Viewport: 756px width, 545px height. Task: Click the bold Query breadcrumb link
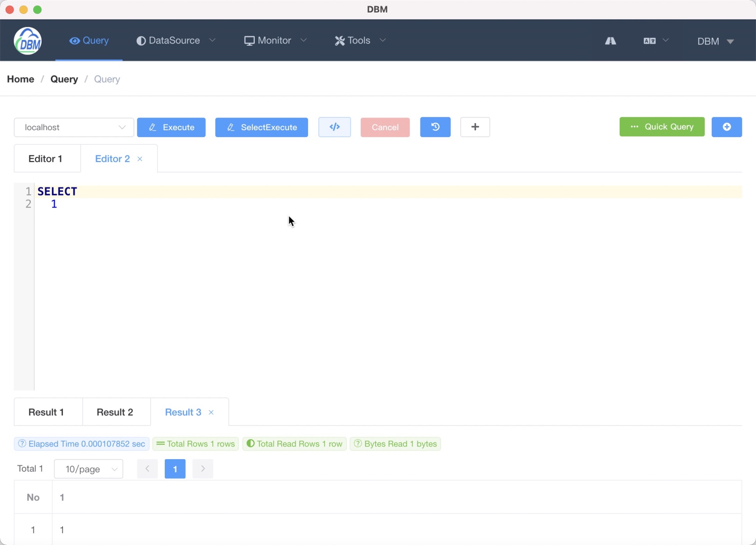click(64, 79)
